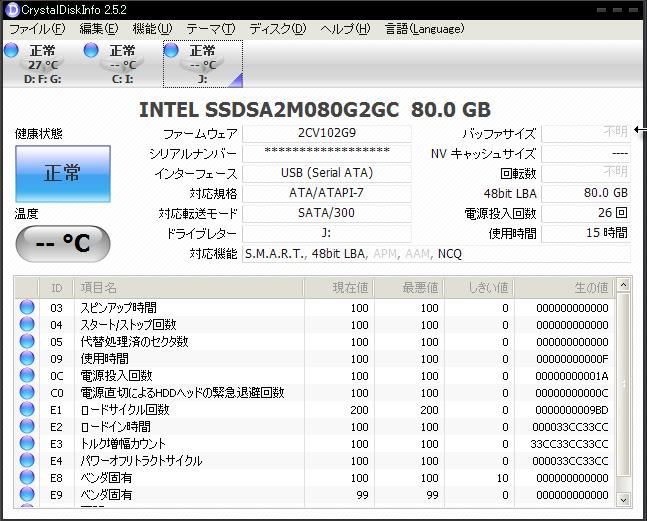Click raw value 33CC33CC33CC in E3 row
Image resolution: width=647 pixels, height=521 pixels.
coord(569,444)
